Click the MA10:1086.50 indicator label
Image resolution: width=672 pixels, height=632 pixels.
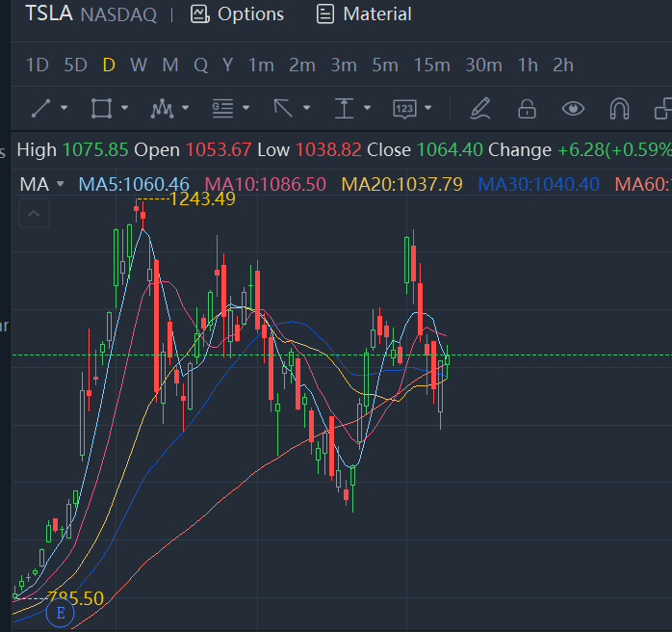[x=266, y=184]
